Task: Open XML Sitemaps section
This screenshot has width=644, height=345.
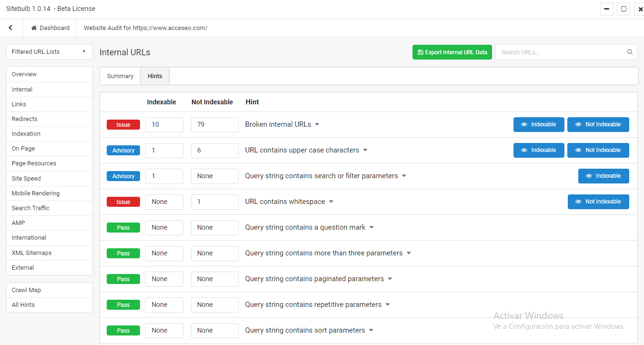Action: coord(50,253)
